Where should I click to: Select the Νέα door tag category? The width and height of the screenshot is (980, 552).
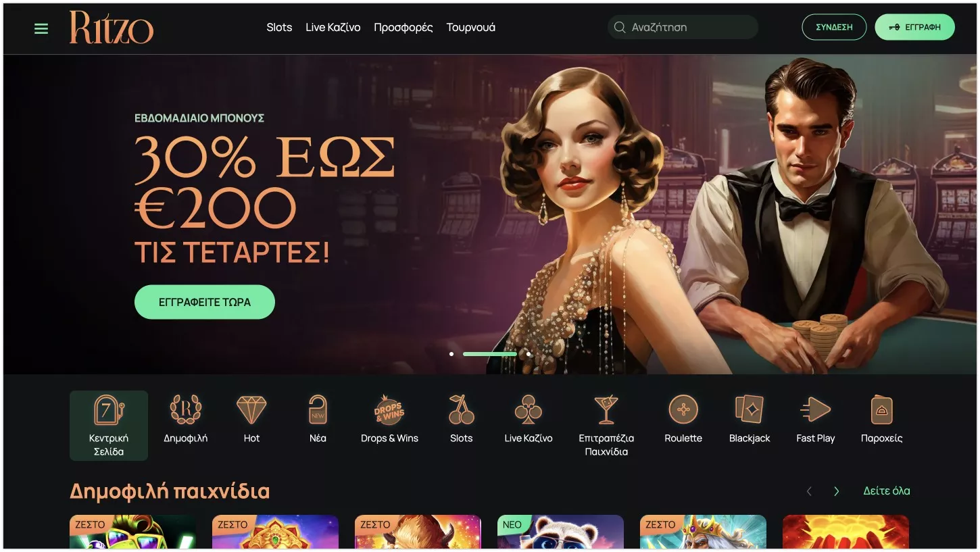318,409
